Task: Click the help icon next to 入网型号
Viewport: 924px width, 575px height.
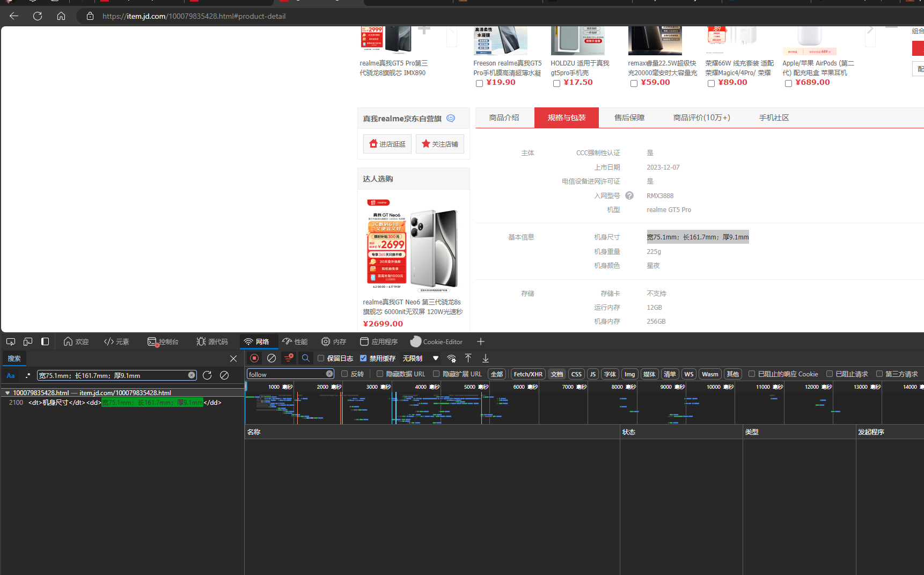Action: coord(629,195)
